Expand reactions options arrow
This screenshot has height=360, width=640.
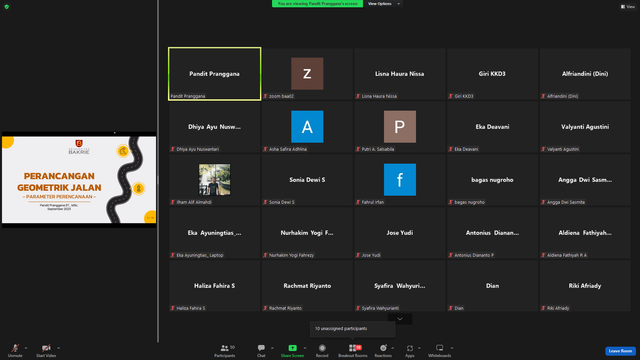393,348
